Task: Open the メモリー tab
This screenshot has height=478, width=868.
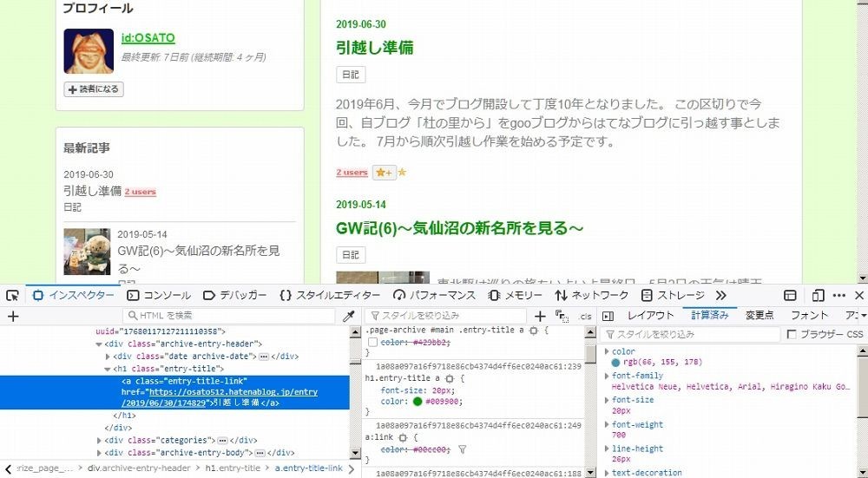Action: coord(515,296)
